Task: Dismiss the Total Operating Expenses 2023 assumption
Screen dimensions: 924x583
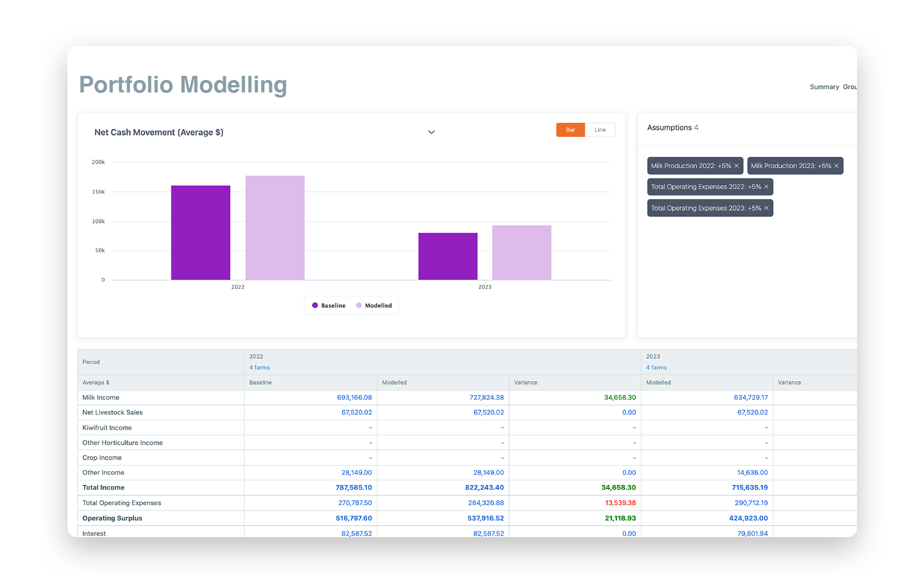Action: [766, 208]
